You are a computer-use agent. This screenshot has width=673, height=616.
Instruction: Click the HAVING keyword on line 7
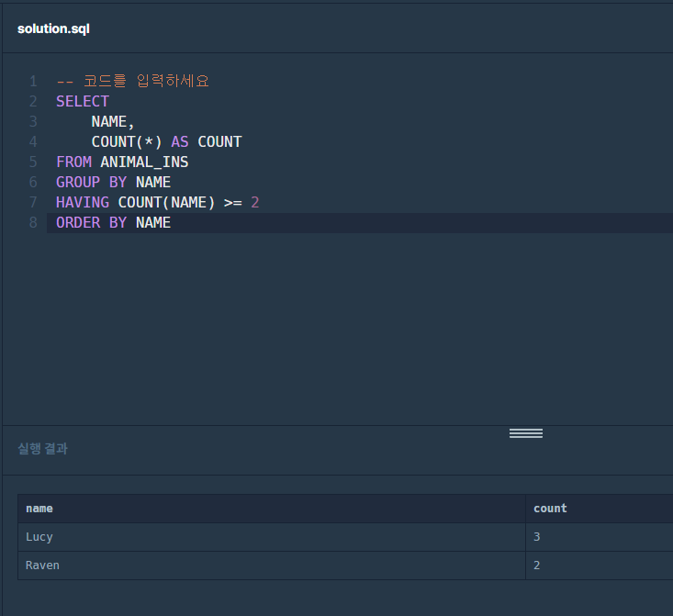point(83,202)
